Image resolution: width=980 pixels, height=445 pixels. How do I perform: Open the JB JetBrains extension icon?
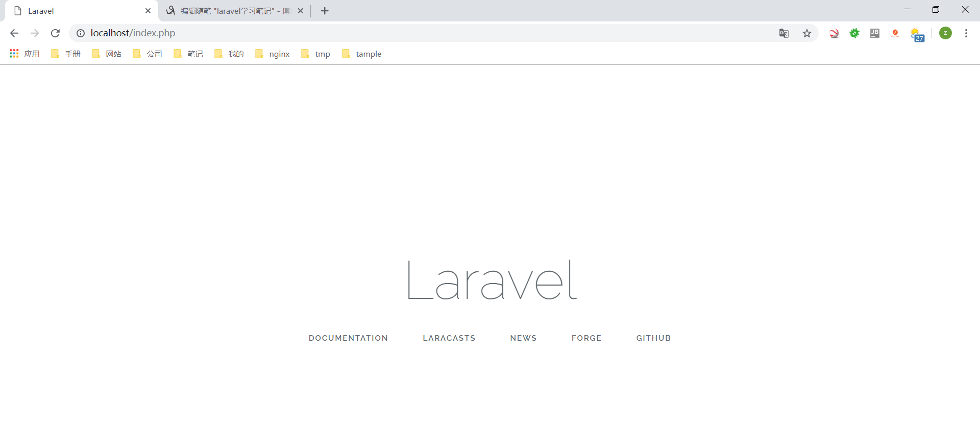pos(875,33)
